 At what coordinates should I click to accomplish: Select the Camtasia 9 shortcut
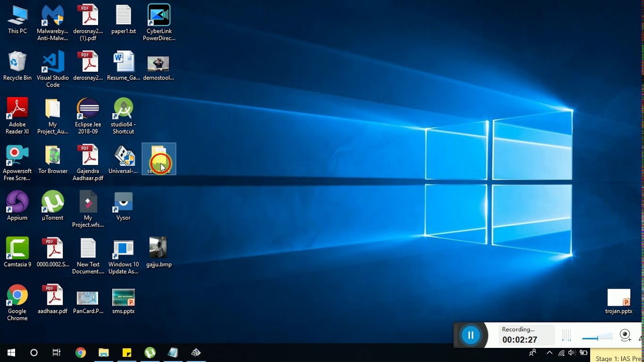click(17, 249)
